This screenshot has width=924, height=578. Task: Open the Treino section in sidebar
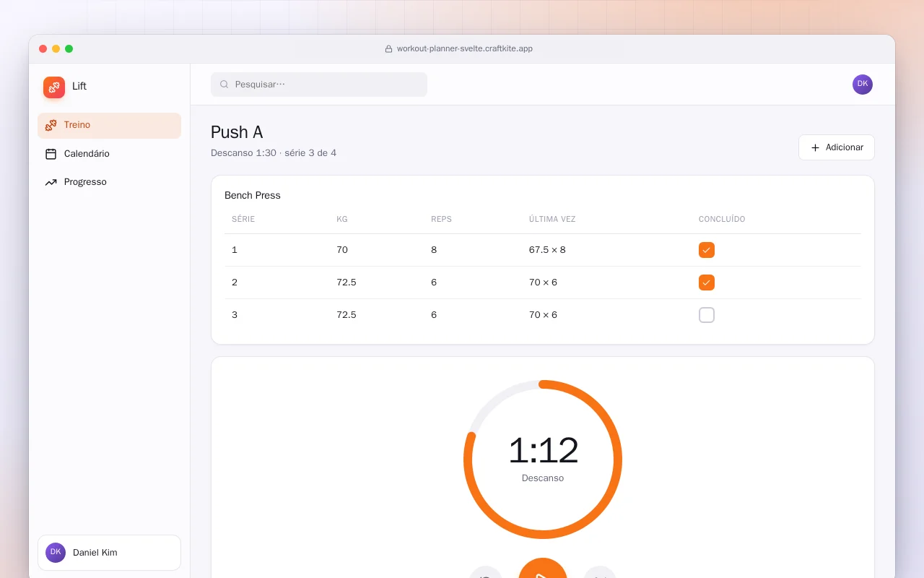tap(109, 125)
